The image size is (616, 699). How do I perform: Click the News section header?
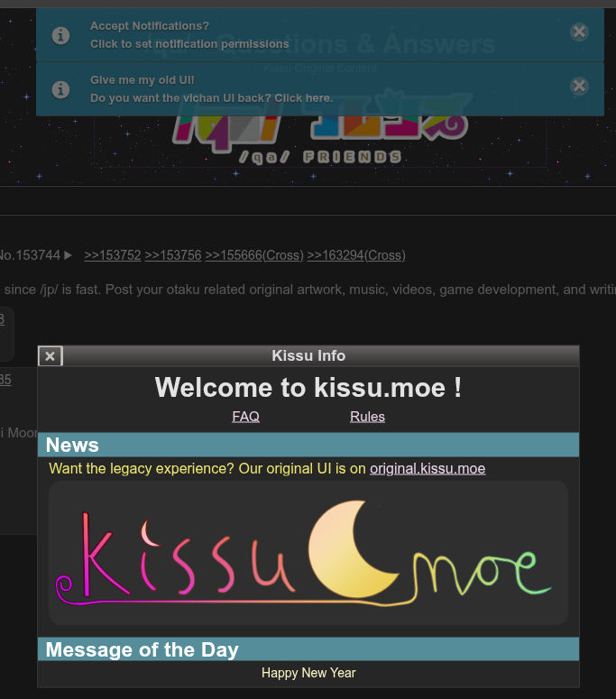click(x=308, y=445)
